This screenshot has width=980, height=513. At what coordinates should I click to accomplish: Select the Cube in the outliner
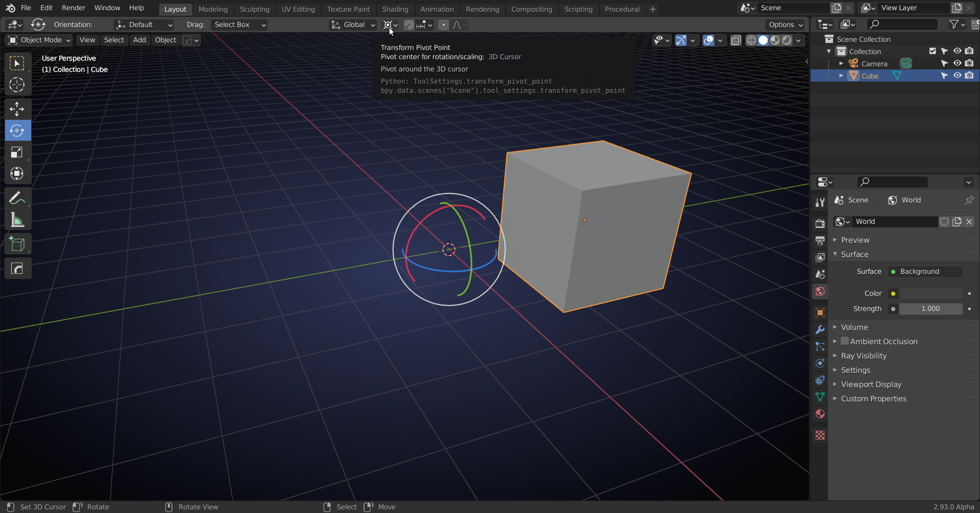870,75
